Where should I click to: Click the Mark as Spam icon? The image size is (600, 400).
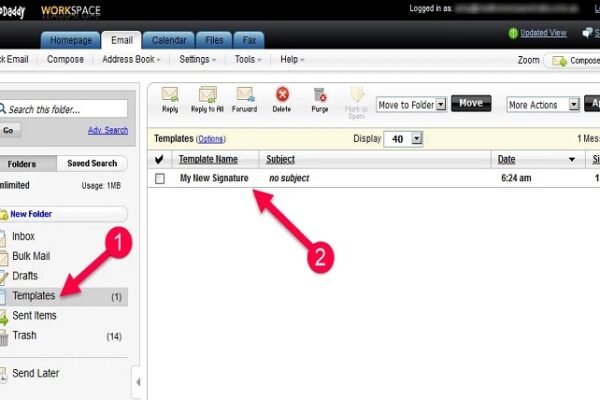pyautogui.click(x=357, y=94)
